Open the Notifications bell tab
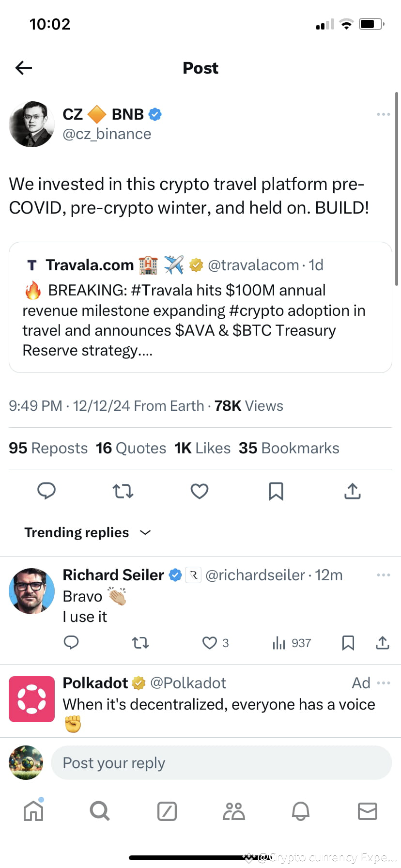The image size is (401, 868). [x=300, y=811]
